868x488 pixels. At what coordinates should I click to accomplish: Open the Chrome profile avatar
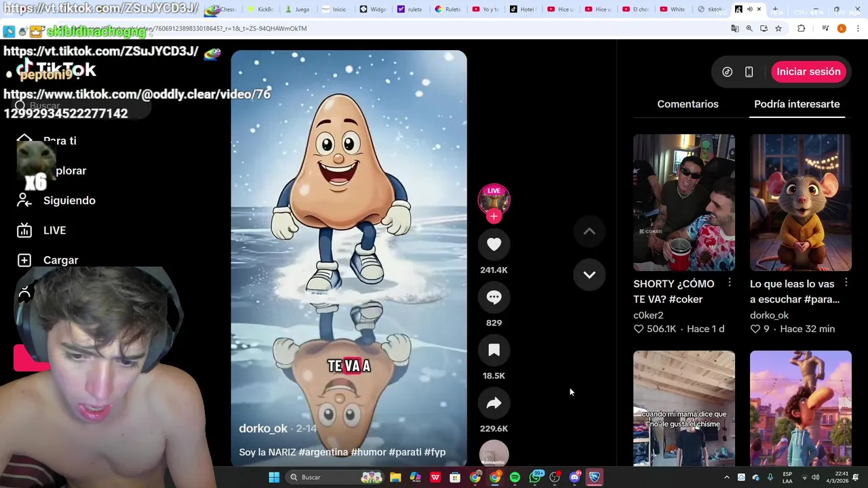(x=842, y=28)
